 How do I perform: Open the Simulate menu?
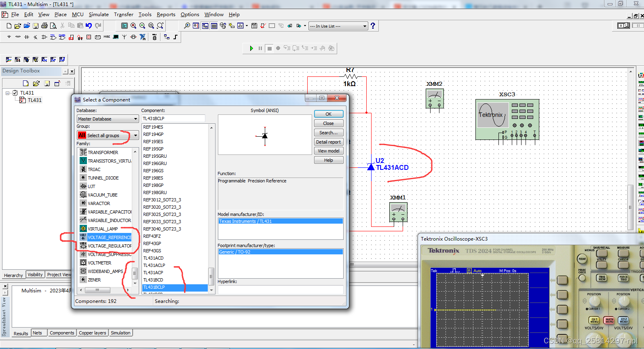(x=99, y=15)
